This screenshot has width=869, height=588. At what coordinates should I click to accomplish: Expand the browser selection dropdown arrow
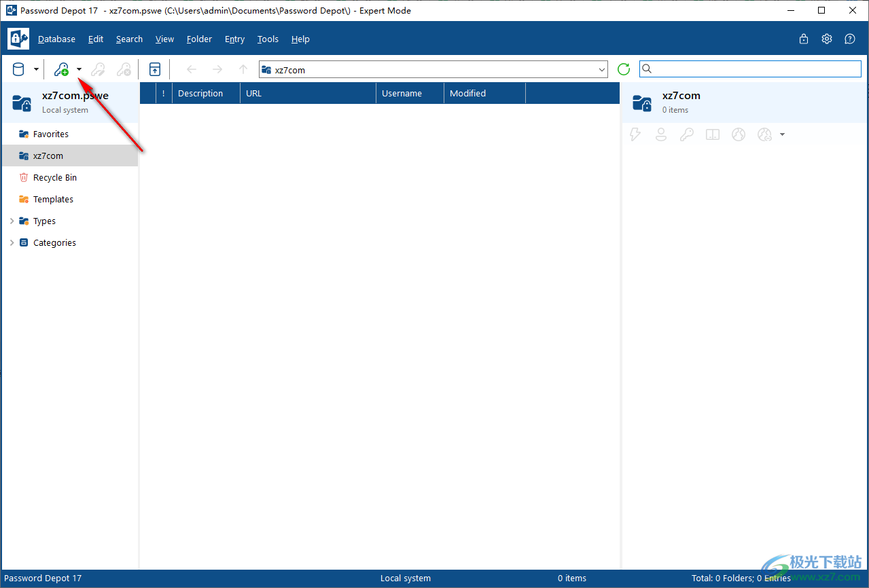coord(782,134)
